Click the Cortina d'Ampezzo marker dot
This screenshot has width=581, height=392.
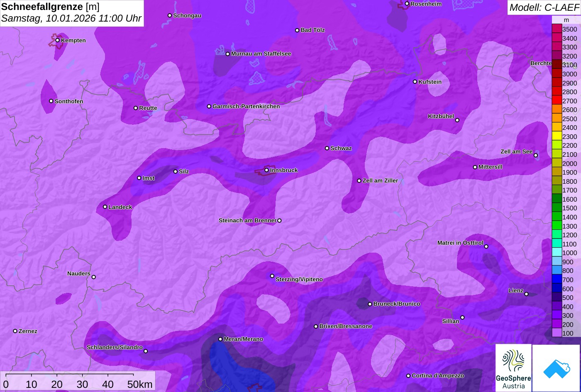408,376
